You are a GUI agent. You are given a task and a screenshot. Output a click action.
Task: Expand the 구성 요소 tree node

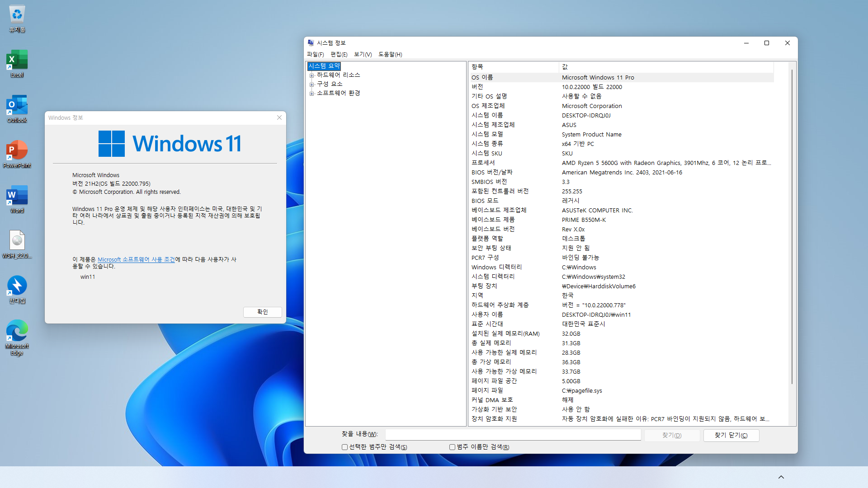pyautogui.click(x=311, y=84)
